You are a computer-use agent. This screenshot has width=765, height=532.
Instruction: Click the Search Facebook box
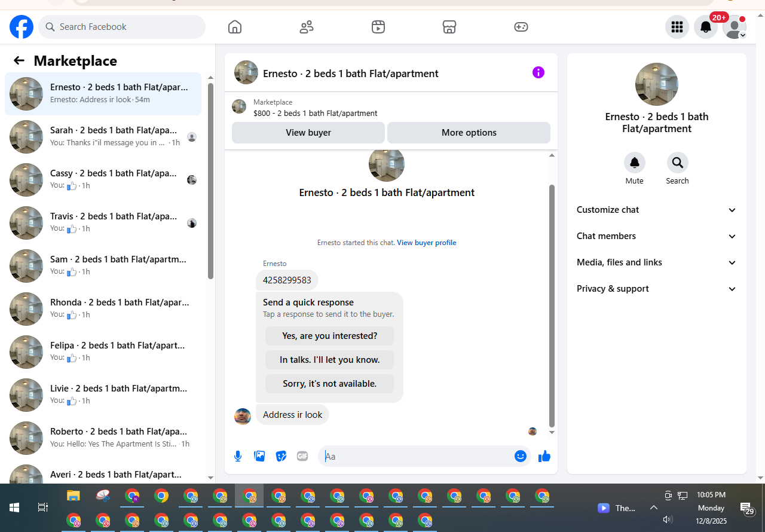click(122, 27)
